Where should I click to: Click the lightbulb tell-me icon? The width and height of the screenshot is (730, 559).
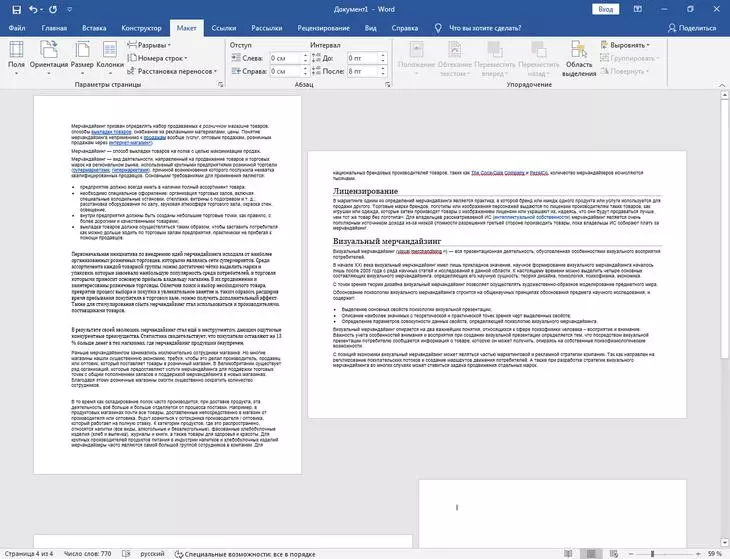pyautogui.click(x=438, y=28)
